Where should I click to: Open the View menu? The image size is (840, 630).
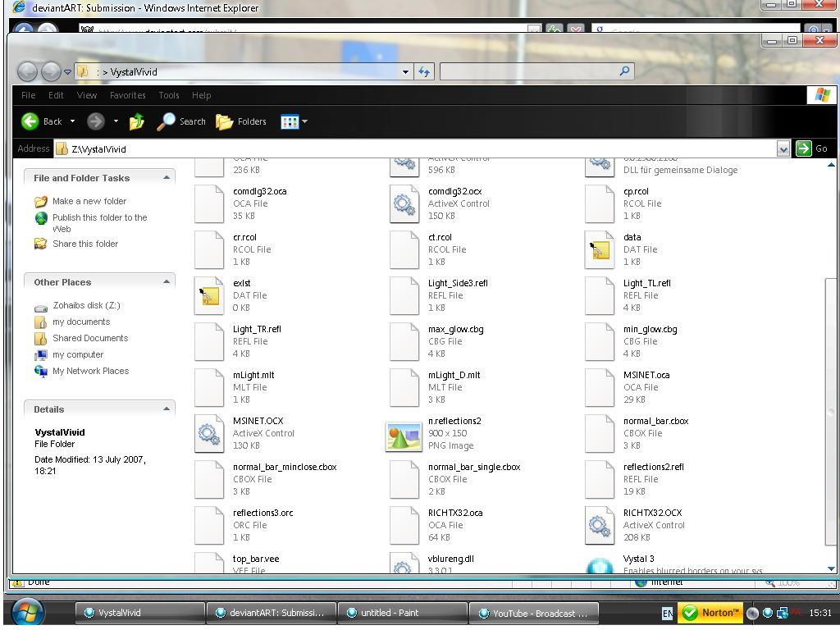(87, 95)
